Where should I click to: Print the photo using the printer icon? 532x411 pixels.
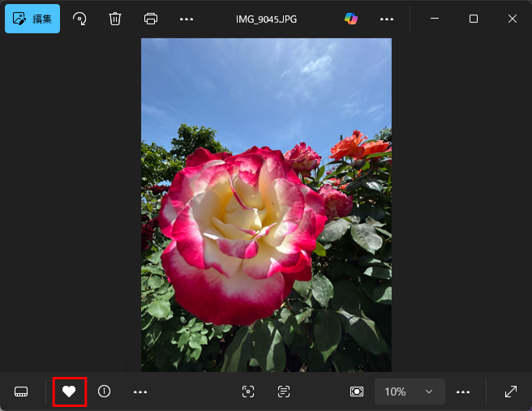pos(151,19)
